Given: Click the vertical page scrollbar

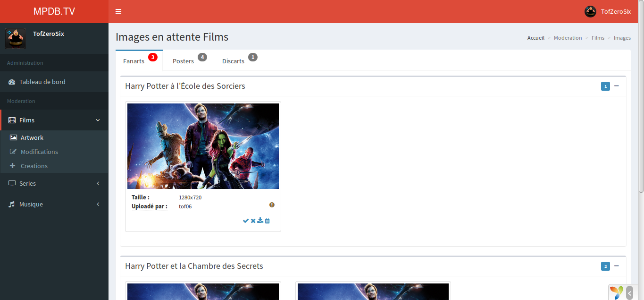Looking at the screenshot, I should (641, 97).
